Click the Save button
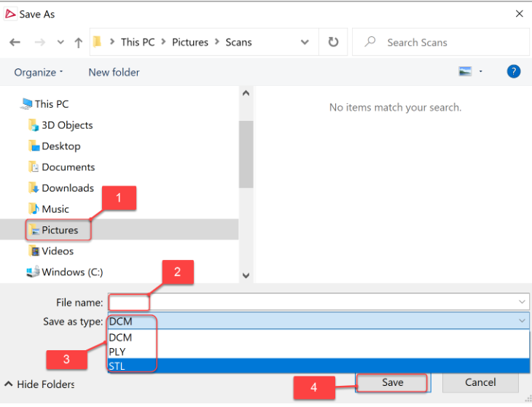Image resolution: width=532 pixels, height=407 pixels. coord(393,382)
